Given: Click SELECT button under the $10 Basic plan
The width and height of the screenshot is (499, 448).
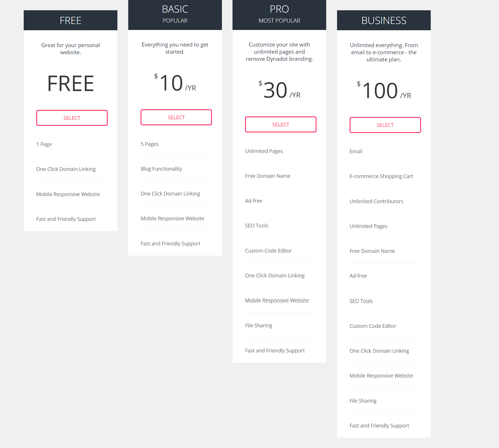Looking at the screenshot, I should coord(176,117).
